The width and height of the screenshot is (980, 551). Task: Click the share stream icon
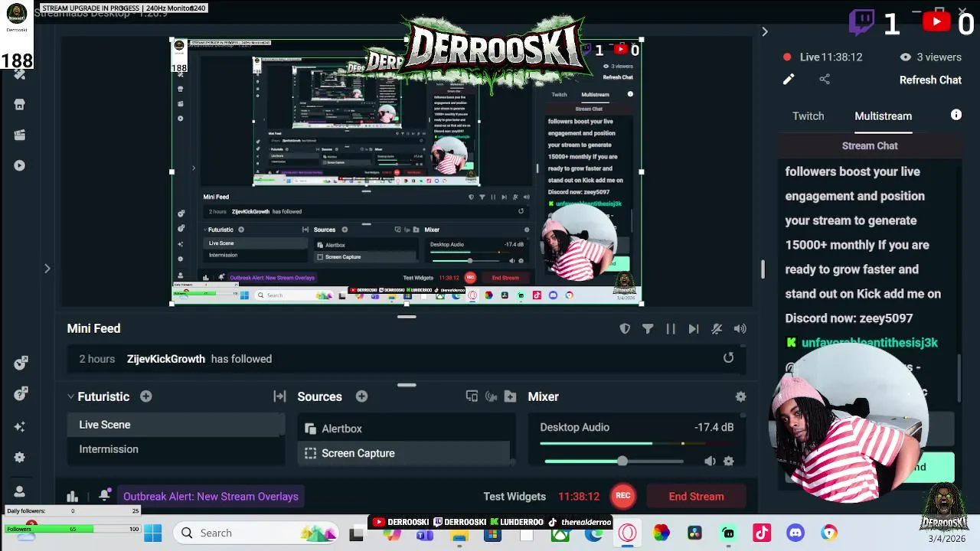(825, 79)
